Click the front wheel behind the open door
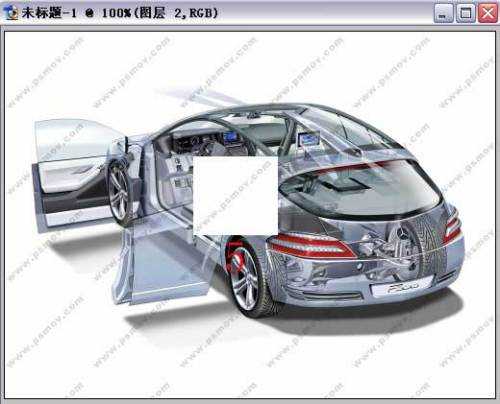 click(117, 193)
